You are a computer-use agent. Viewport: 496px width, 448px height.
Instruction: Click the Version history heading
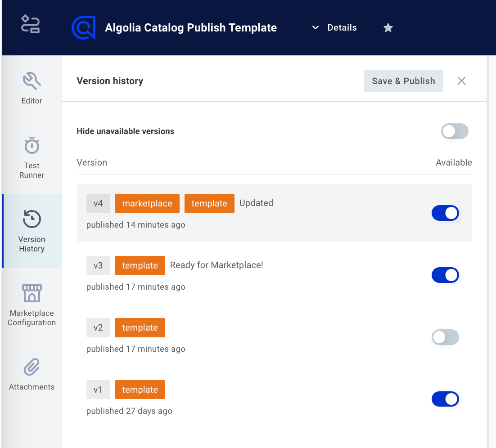pyautogui.click(x=110, y=81)
